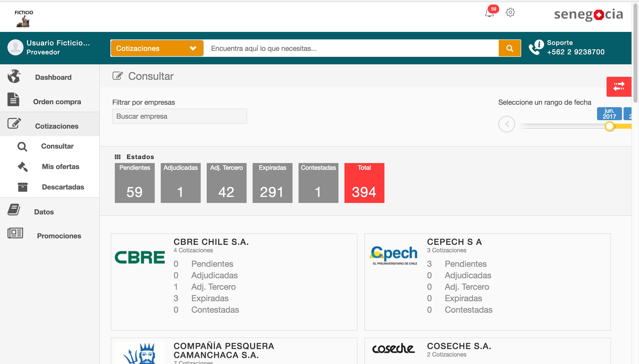Viewport: 639px width, 364px height.
Task: Click "4 Cotizaciones" under CBRE CHILE
Action: [193, 250]
